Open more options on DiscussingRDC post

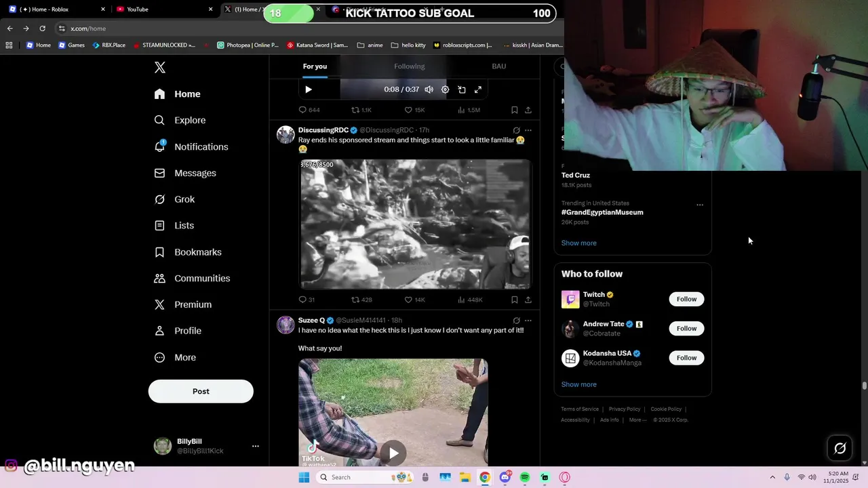click(528, 130)
